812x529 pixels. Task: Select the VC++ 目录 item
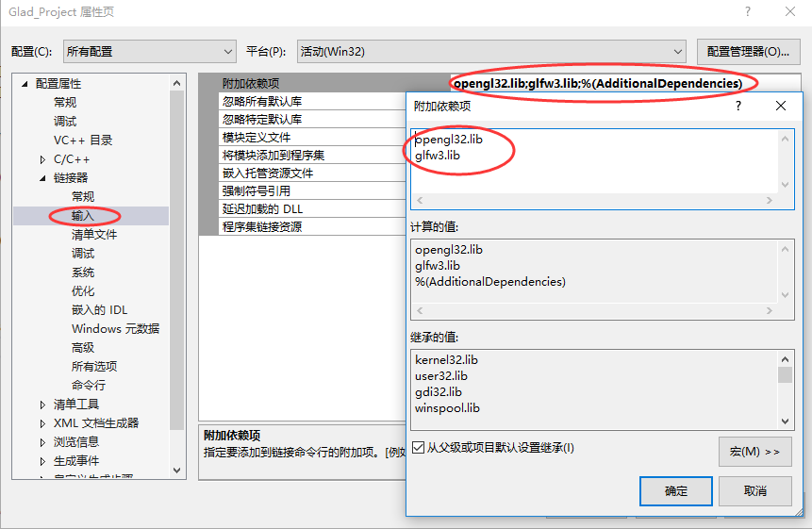(x=83, y=141)
